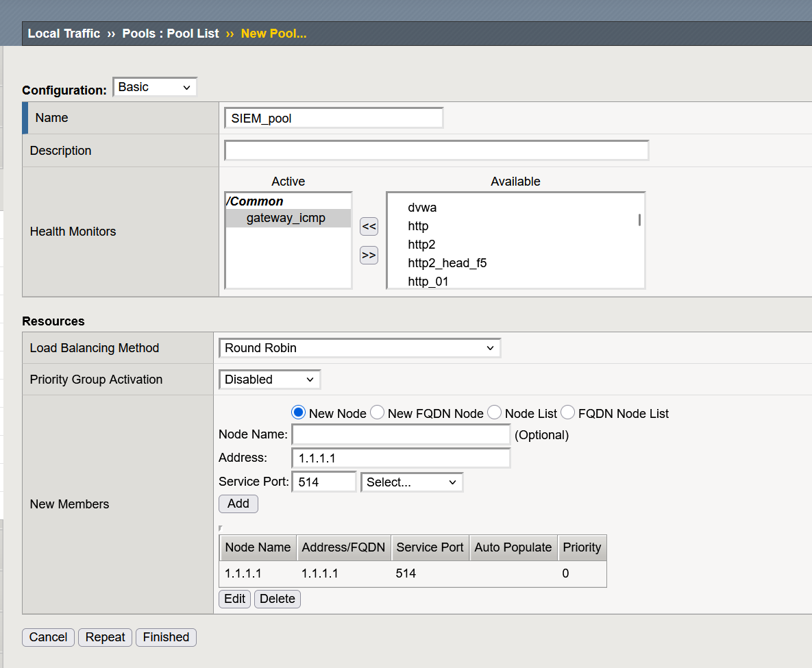Select http2_head_f5 in Available monitors
Screen dimensions: 812x668
(447, 263)
